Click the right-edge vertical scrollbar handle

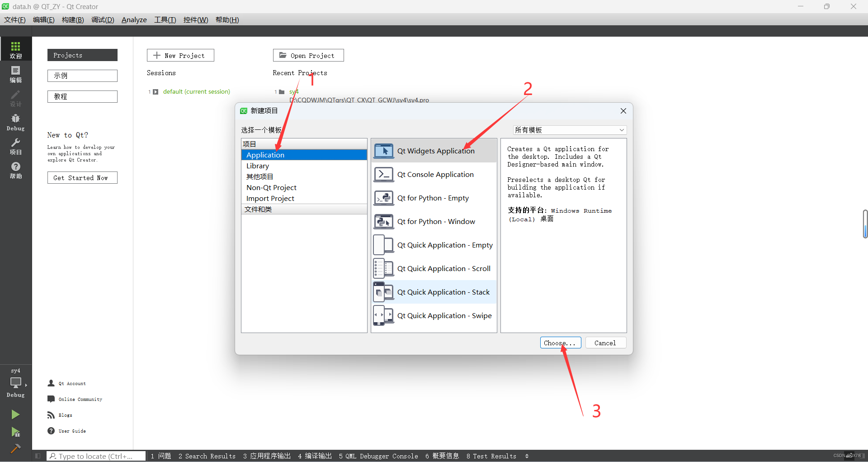(x=865, y=224)
